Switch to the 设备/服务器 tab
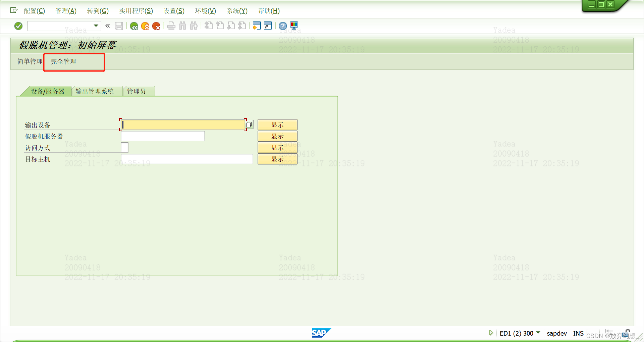 tap(48, 91)
